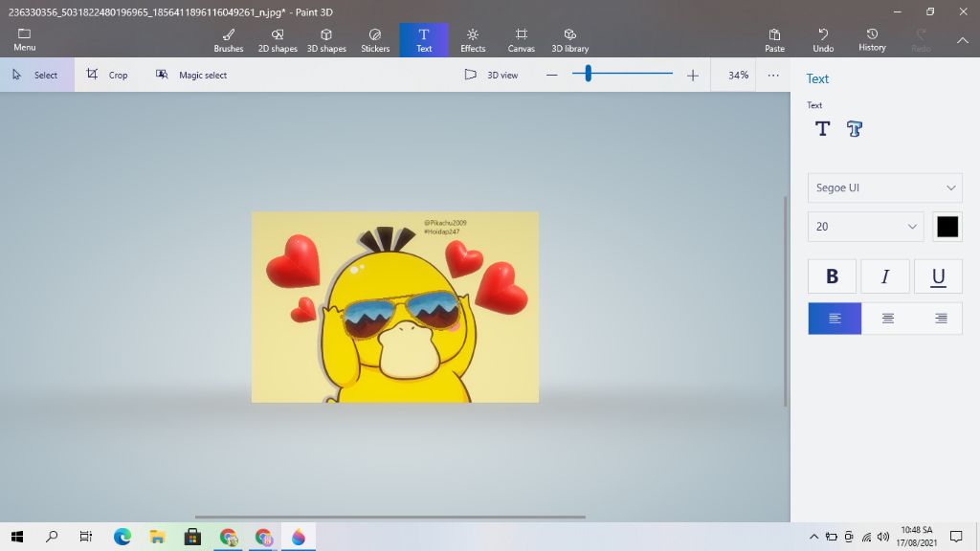Viewport: 980px width, 551px height.
Task: Click the horizontal canvas scrollbar
Action: pos(390,517)
